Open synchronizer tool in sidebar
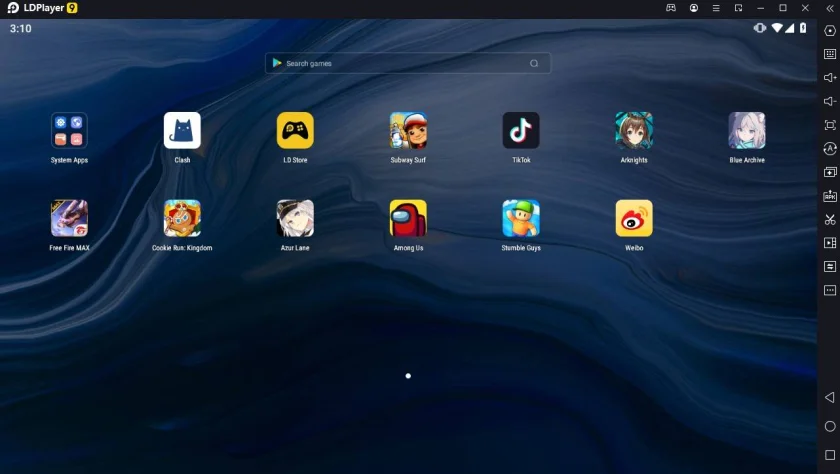Screen dimensions: 840x474 830,266
